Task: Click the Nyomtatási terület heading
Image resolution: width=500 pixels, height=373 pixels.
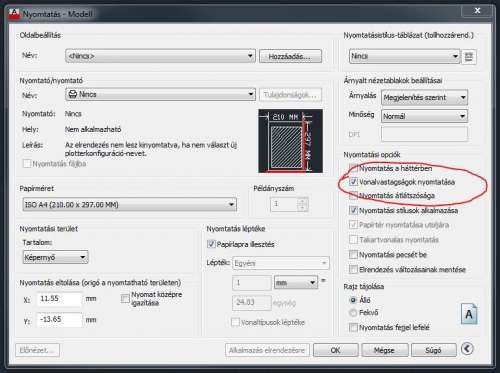Action: tap(49, 229)
